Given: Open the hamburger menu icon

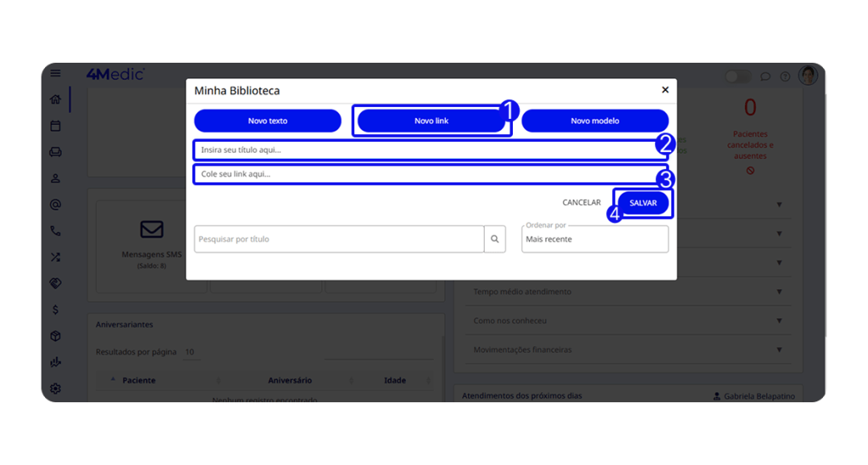Looking at the screenshot, I should pyautogui.click(x=55, y=73).
